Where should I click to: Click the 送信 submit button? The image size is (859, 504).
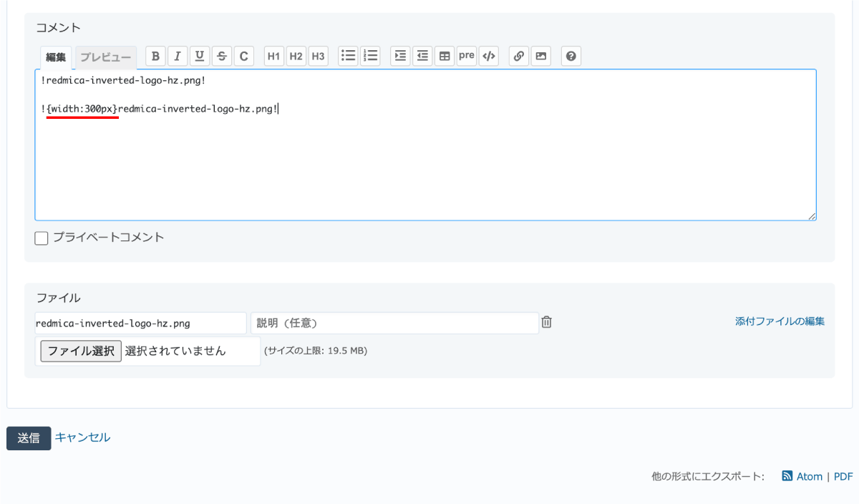tap(29, 437)
